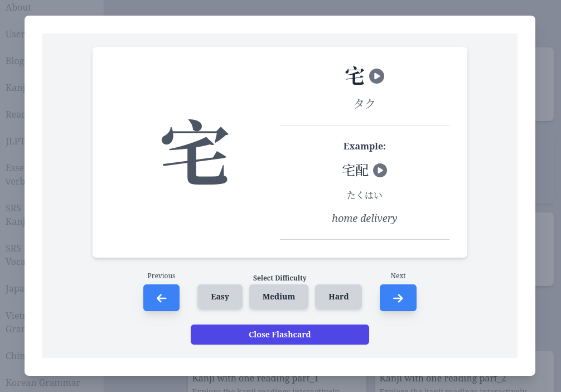The width and height of the screenshot is (561, 392).
Task: Open the About page in sidebar
Action: tap(18, 7)
